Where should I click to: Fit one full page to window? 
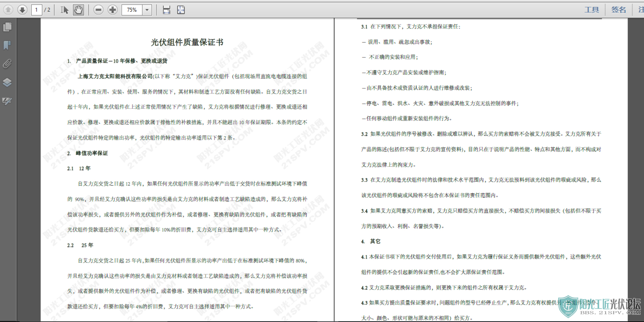tap(181, 10)
